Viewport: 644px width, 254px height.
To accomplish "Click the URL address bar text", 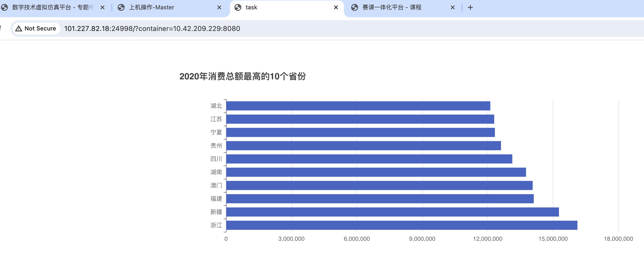I will 152,28.
